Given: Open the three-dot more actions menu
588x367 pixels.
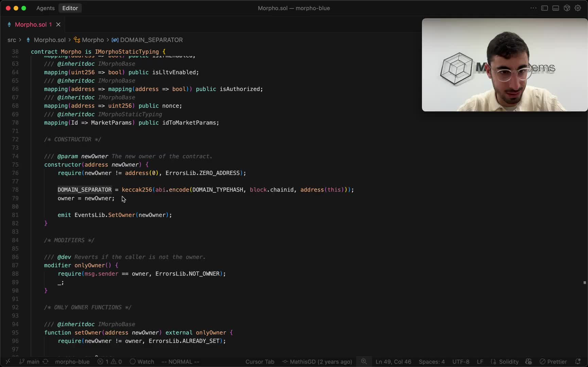Looking at the screenshot, I should coord(533,8).
